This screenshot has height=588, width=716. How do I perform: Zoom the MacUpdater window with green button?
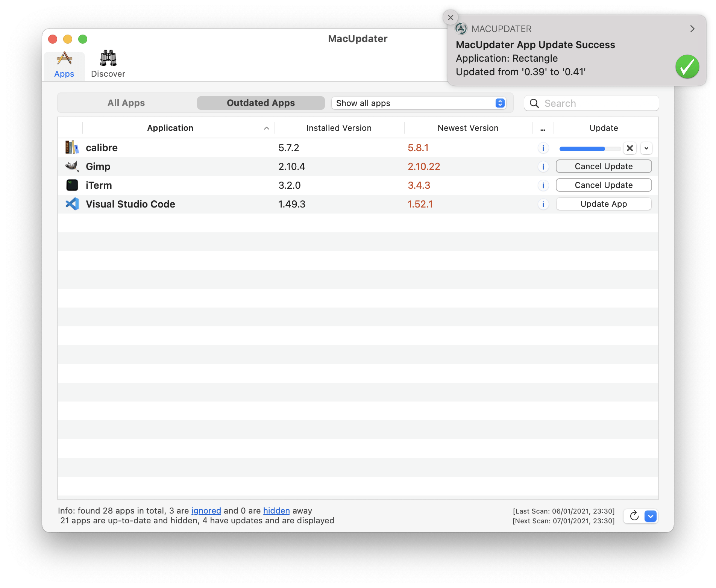[83, 39]
